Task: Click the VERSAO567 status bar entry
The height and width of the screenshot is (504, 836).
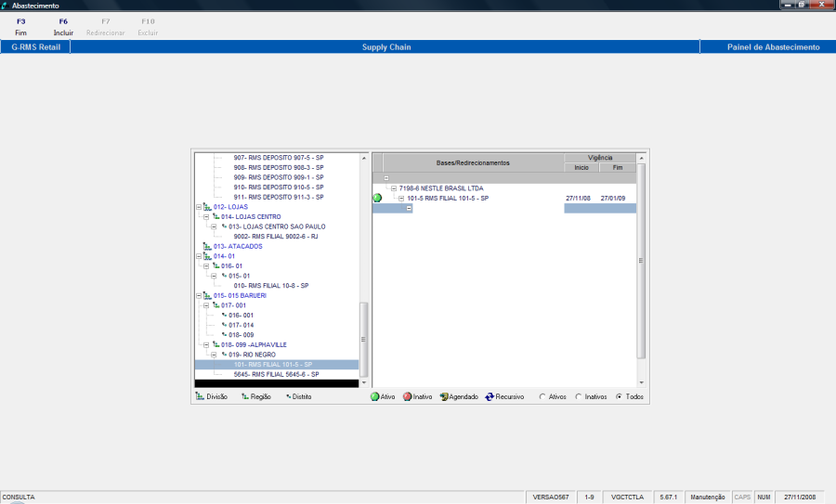Action: click(x=551, y=498)
